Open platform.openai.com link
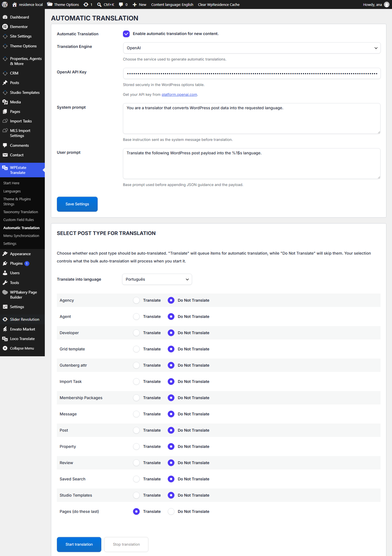 pyautogui.click(x=179, y=95)
